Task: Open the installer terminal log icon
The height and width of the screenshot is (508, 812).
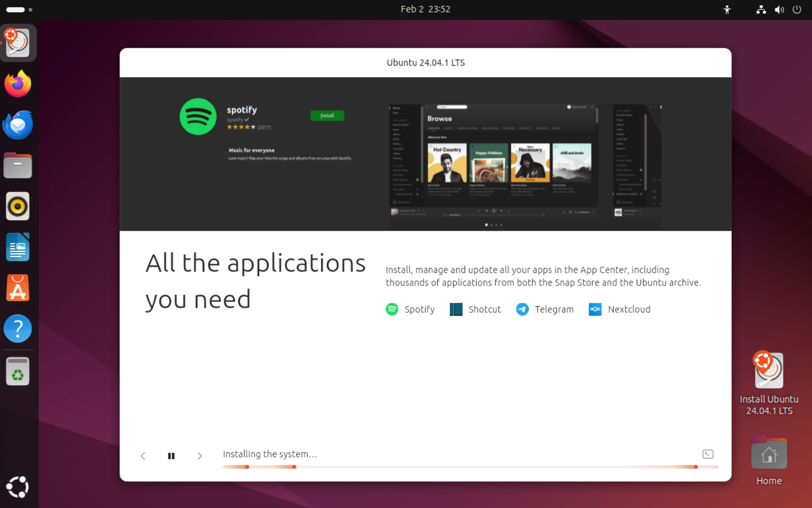Action: 708,454
